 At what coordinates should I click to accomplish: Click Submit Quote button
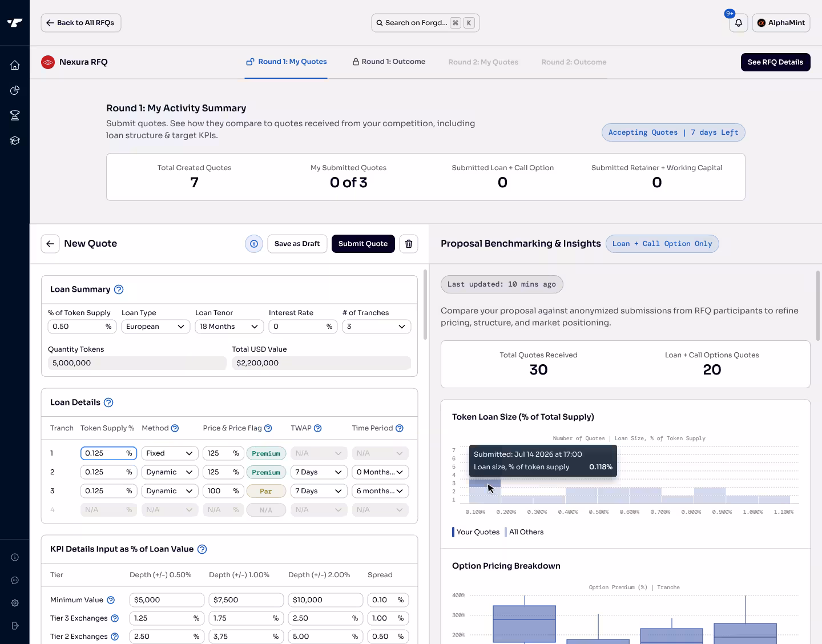[x=363, y=244]
